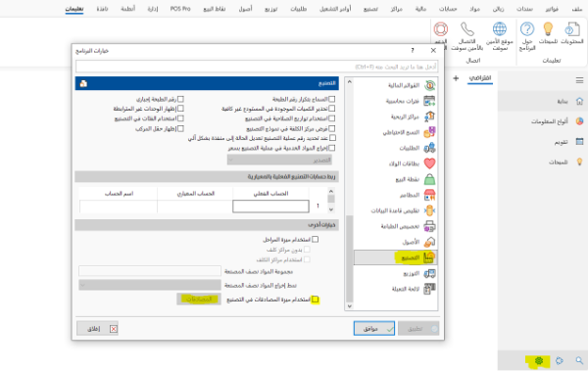Screen dimensions: 588x371
Task: Select the الفواتير المالية options category
Action: tap(396, 85)
